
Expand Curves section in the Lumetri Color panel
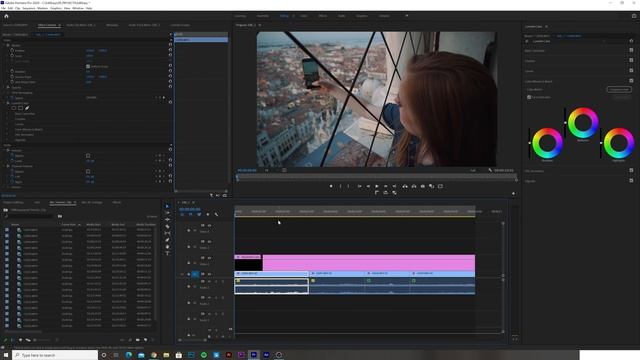(529, 71)
